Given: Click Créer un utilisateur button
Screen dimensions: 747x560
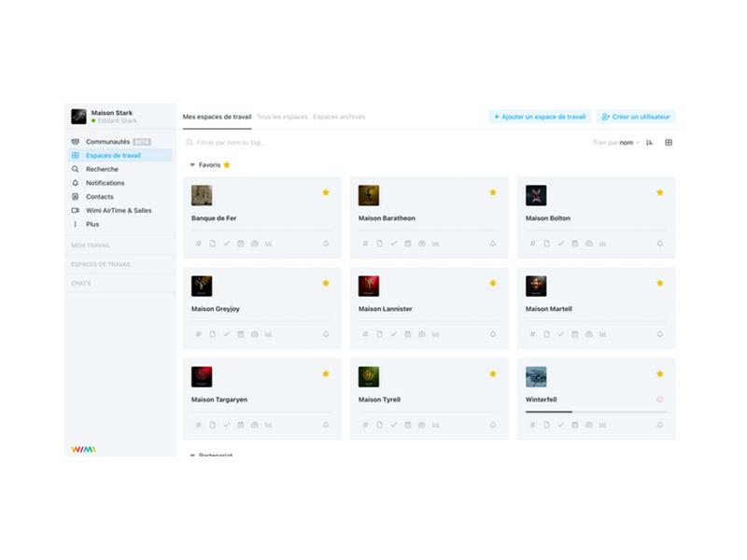Looking at the screenshot, I should point(636,117).
